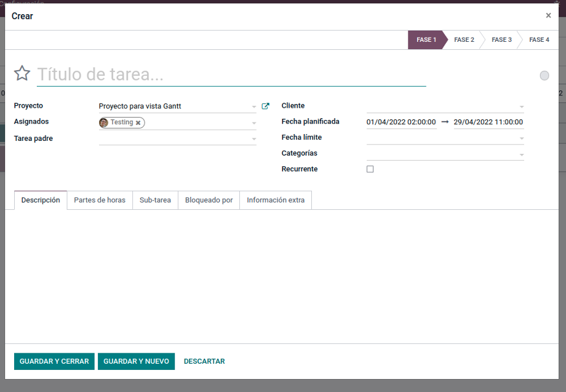Show the Información extra tab
The image size is (566, 392).
tap(276, 200)
